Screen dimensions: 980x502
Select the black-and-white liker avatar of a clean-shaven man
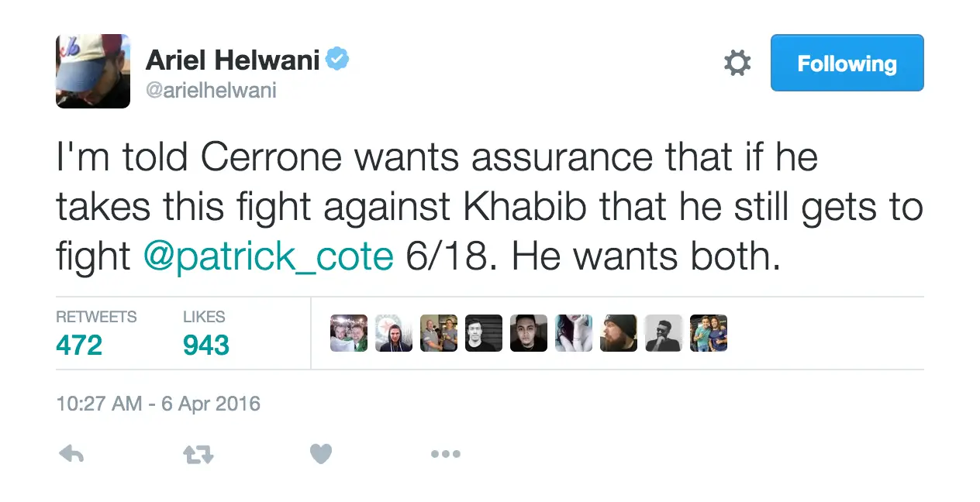tap(484, 333)
